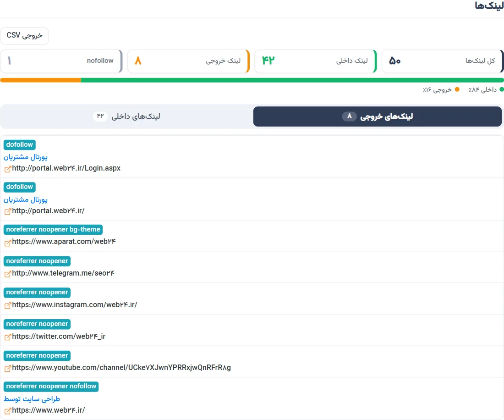
Task: Follow the طراحی سایت توسط link
Action: click(32, 399)
